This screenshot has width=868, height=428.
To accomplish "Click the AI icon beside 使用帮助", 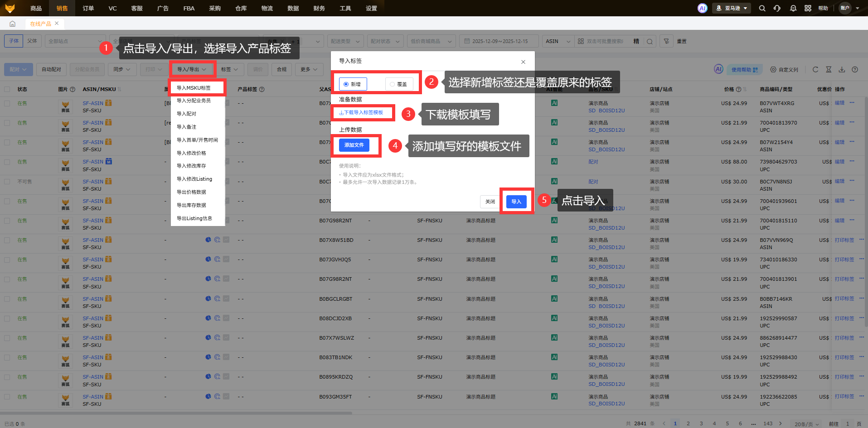I will pos(718,69).
